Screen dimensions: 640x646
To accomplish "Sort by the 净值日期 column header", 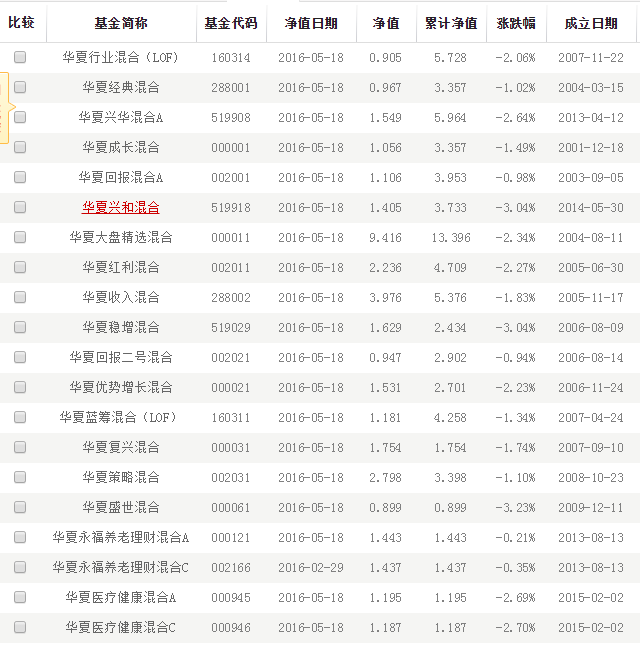I will (311, 23).
